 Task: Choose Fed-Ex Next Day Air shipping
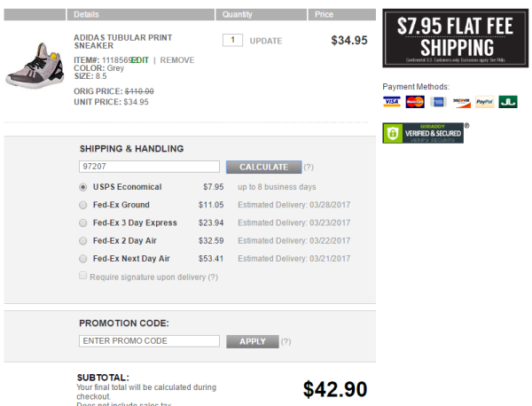click(x=82, y=259)
